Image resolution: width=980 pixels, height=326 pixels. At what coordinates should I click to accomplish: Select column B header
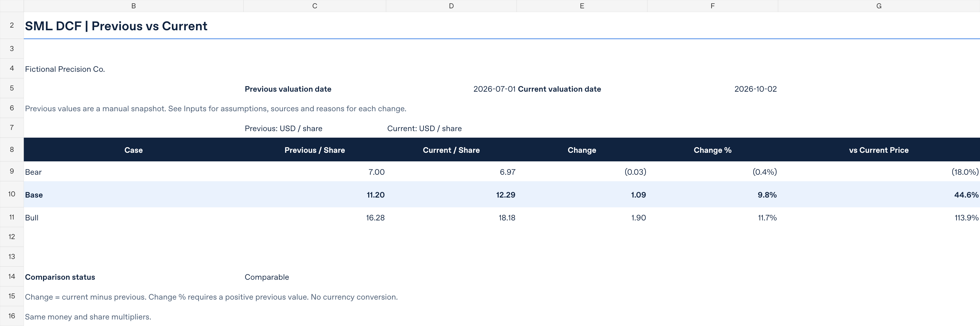[x=134, y=6]
